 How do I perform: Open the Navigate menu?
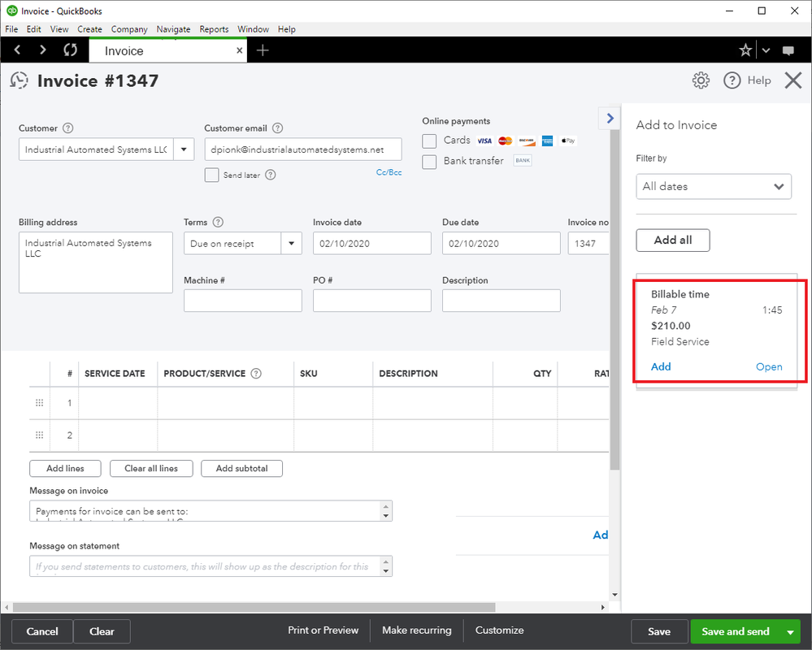(173, 29)
